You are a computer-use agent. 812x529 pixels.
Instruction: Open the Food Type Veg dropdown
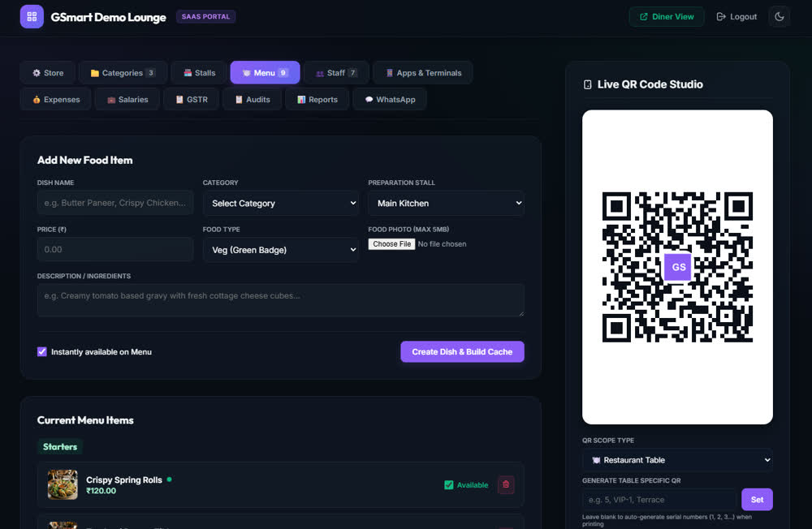(281, 250)
